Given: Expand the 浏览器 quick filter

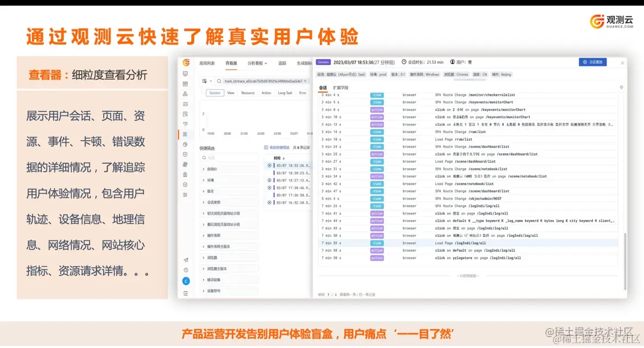Looking at the screenshot, I should pyautogui.click(x=230, y=258).
